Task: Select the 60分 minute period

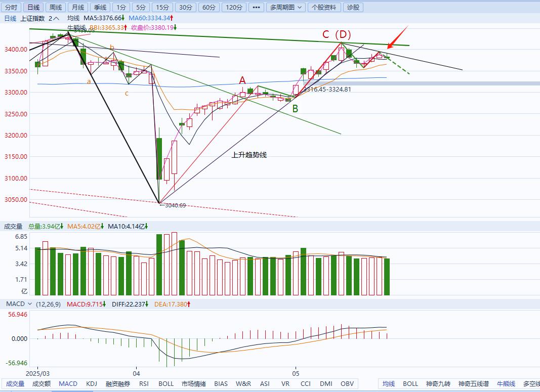Action: click(208, 8)
